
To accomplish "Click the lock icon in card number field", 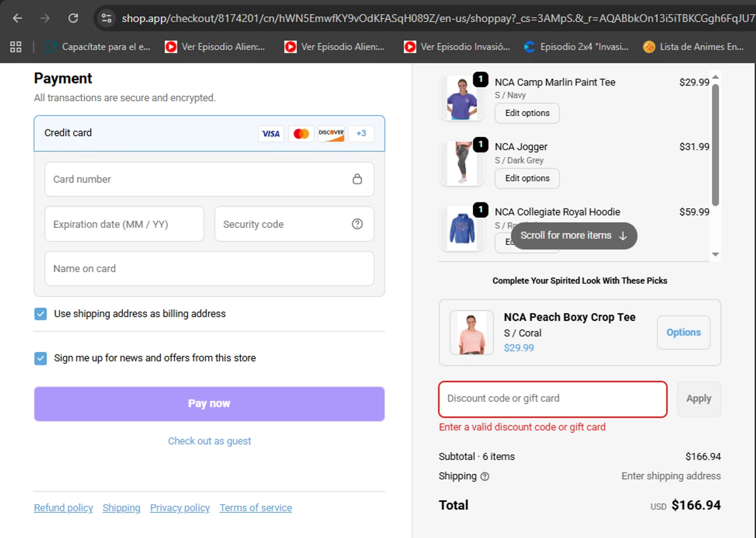I will [x=357, y=179].
